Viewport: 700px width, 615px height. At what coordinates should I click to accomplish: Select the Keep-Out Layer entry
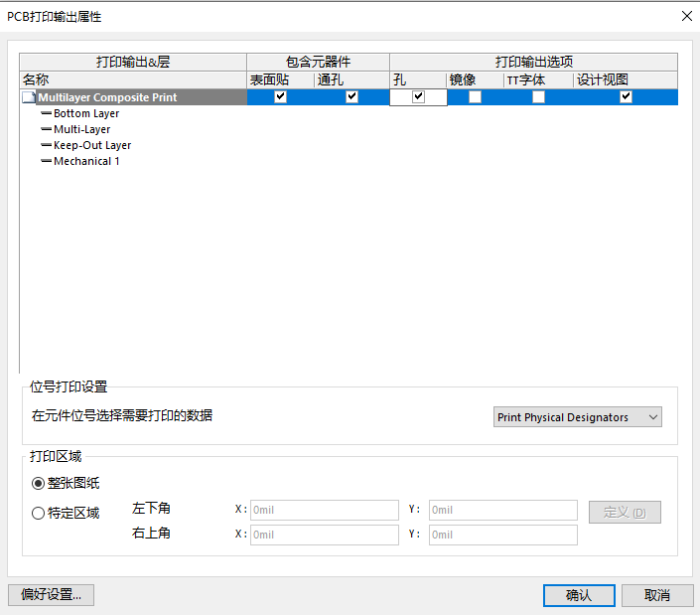[92, 146]
